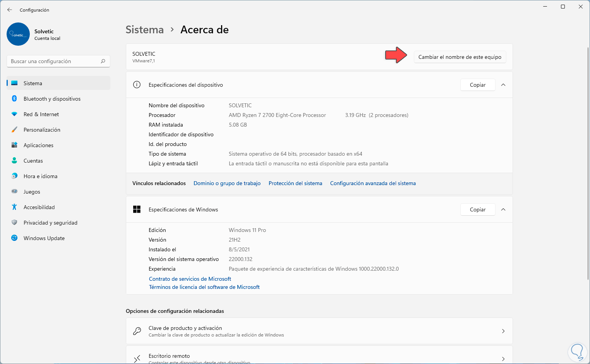Viewport: 590px width, 364px height.
Task: Collapse the Especificaciones del dispositivo section
Action: click(x=503, y=85)
